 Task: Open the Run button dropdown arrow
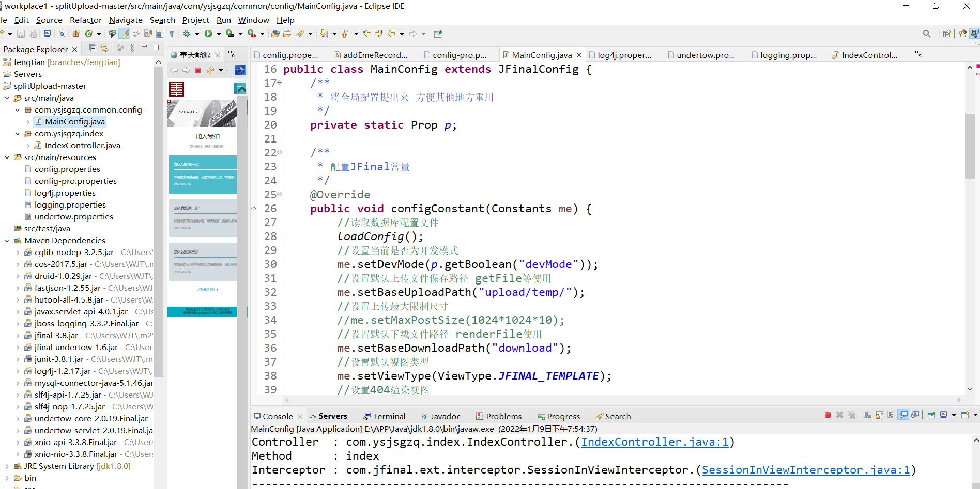[219, 34]
